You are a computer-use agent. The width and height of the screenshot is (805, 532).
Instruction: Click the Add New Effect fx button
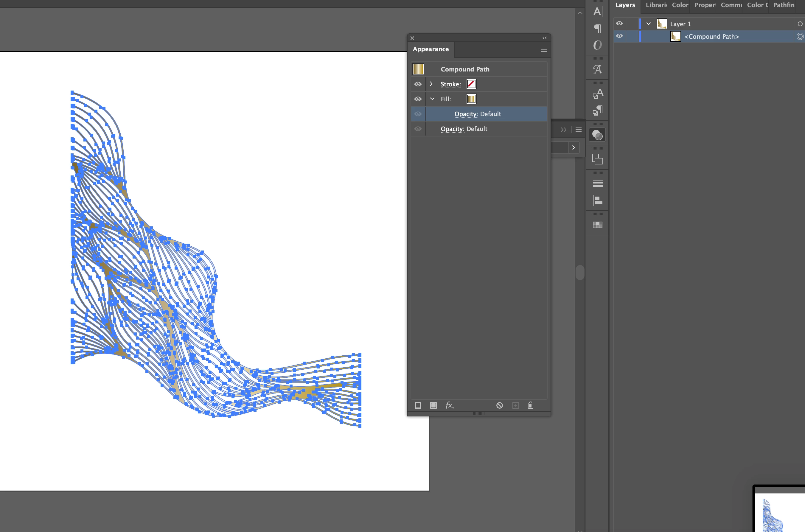point(449,405)
